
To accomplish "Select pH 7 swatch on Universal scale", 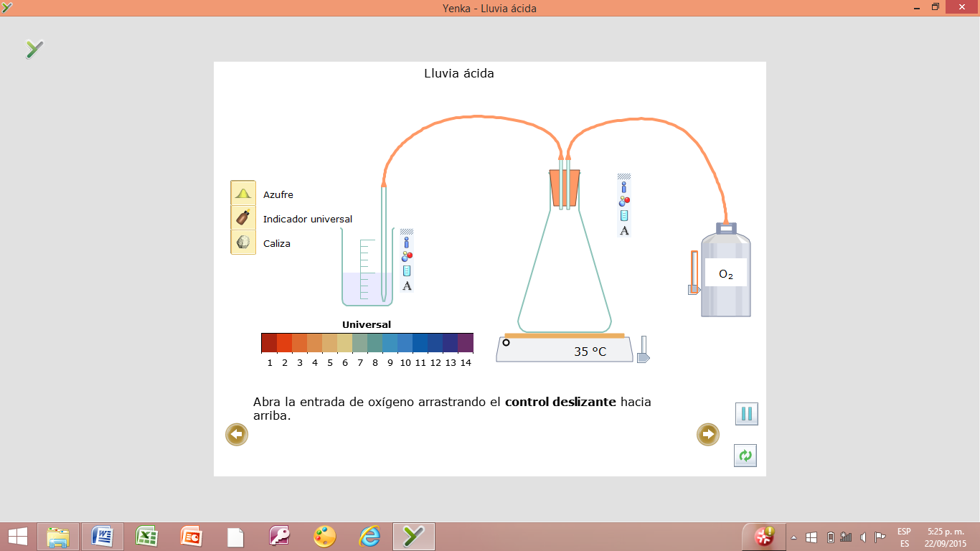I will tap(360, 343).
